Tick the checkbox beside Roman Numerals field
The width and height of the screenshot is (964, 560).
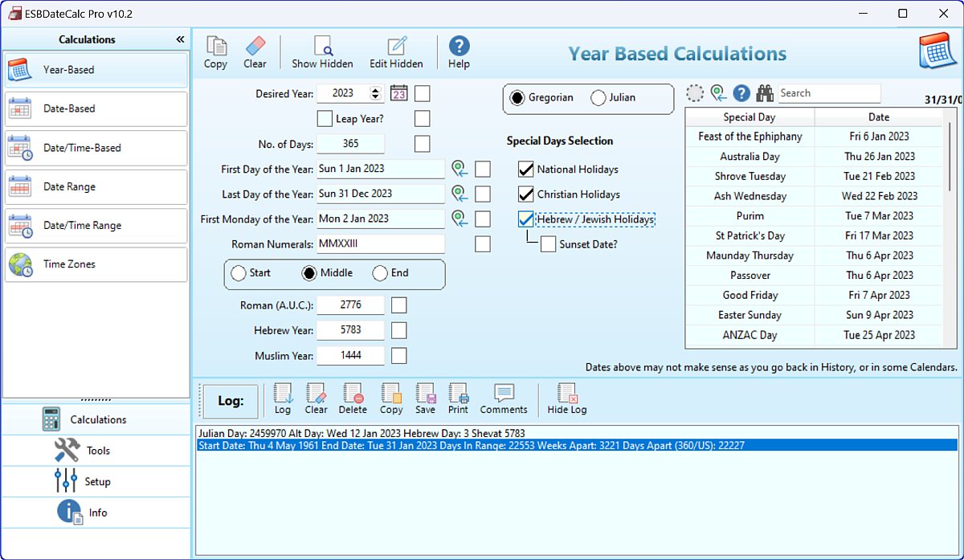pyautogui.click(x=483, y=244)
